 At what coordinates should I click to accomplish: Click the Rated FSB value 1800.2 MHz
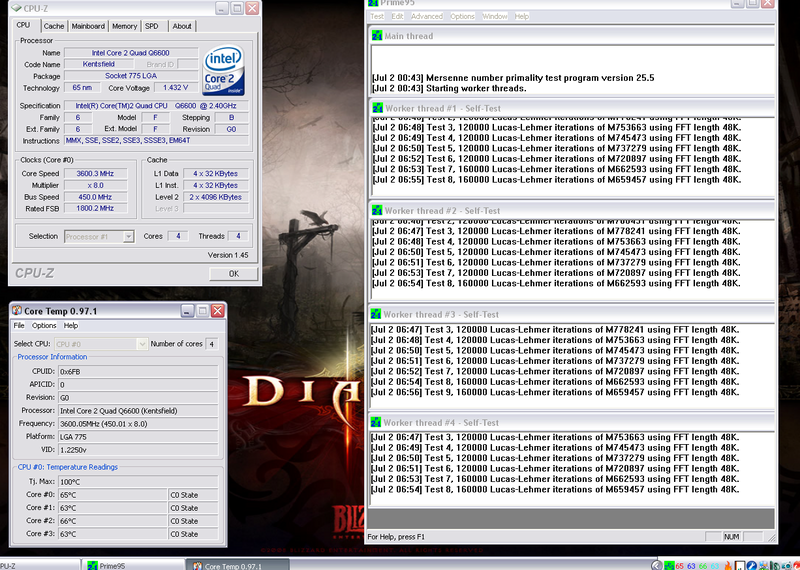[x=95, y=208]
